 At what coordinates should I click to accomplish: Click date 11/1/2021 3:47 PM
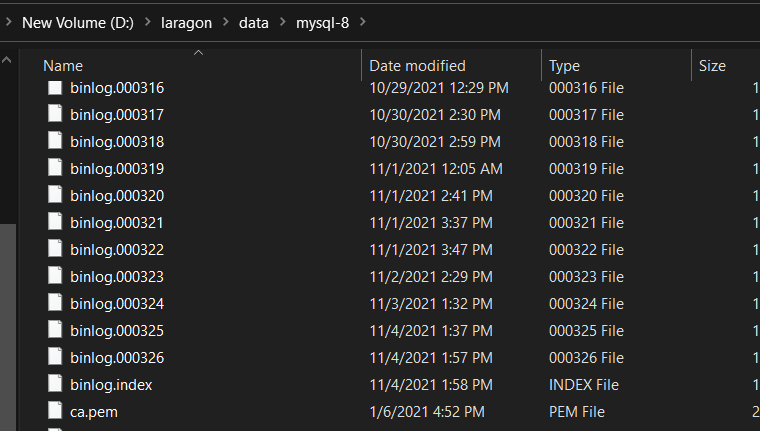(x=431, y=250)
